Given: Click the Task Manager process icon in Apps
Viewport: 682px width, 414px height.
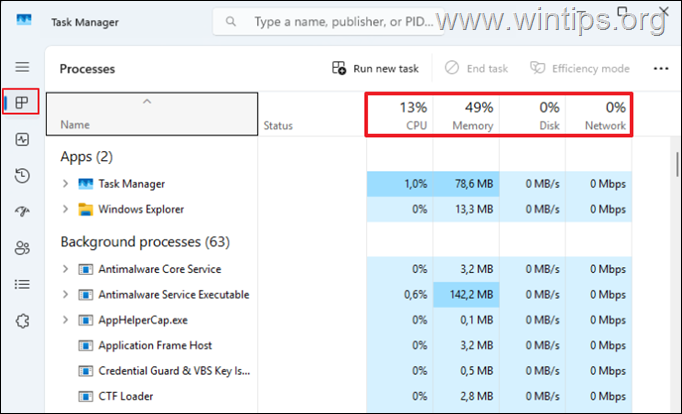Looking at the screenshot, I should coord(86,184).
